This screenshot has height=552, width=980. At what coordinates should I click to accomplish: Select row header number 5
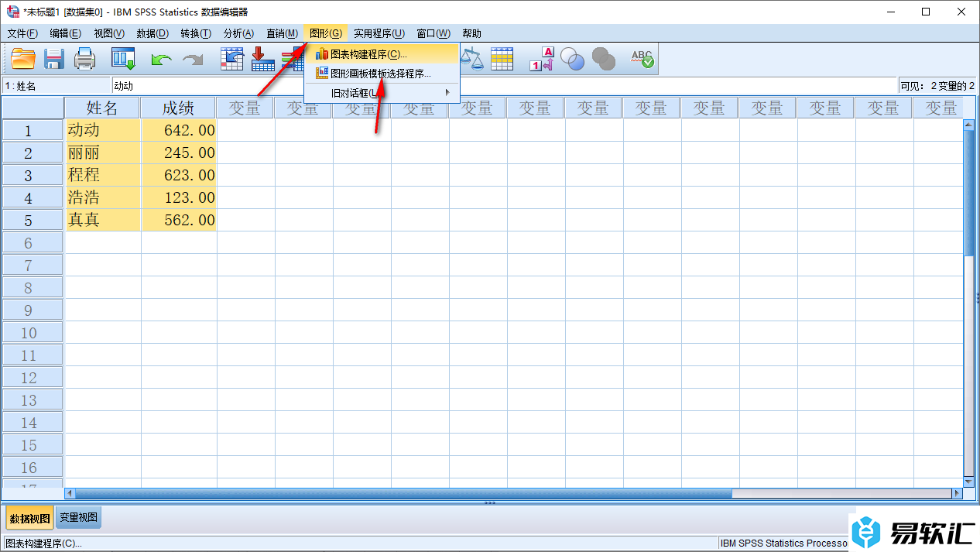click(33, 220)
